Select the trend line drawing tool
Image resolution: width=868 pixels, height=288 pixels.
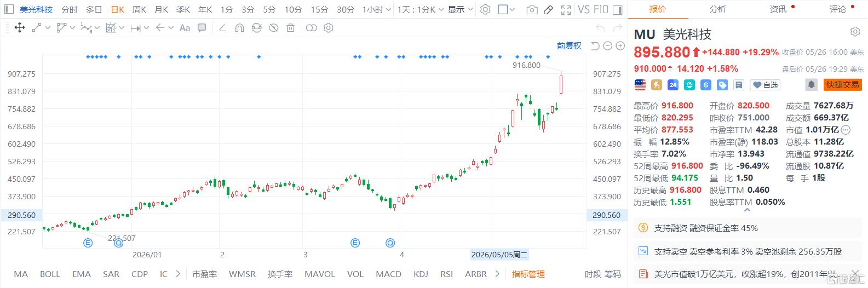37,28
